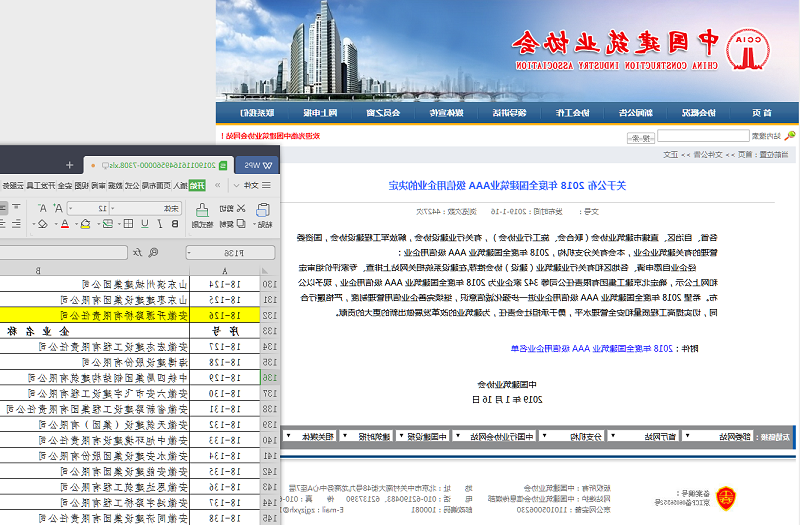Click the Cut scissors icon
The width and height of the screenshot is (800, 525).
pyautogui.click(x=241, y=208)
